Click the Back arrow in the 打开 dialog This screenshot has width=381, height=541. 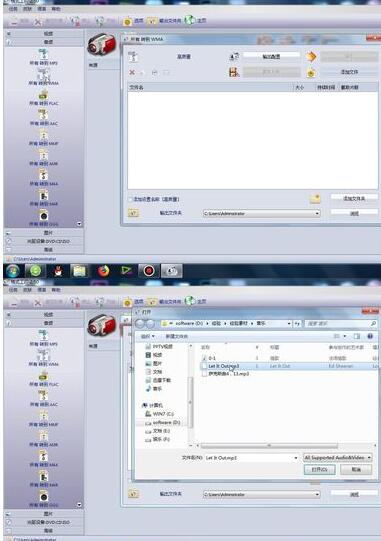click(x=140, y=324)
